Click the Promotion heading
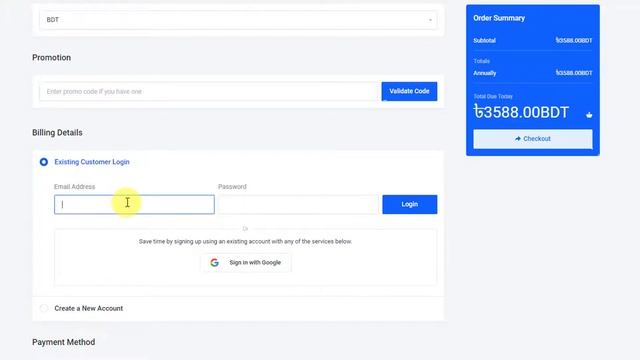 (x=51, y=58)
